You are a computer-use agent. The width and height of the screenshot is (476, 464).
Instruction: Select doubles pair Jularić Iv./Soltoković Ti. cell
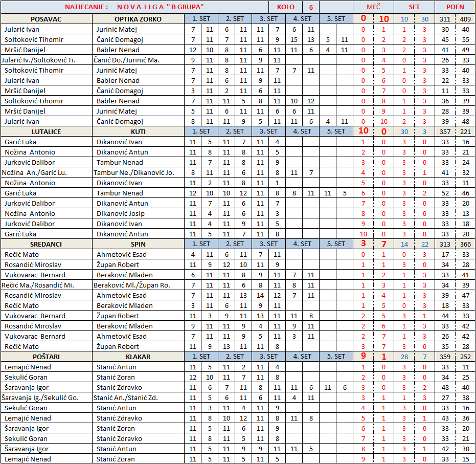(x=46, y=60)
